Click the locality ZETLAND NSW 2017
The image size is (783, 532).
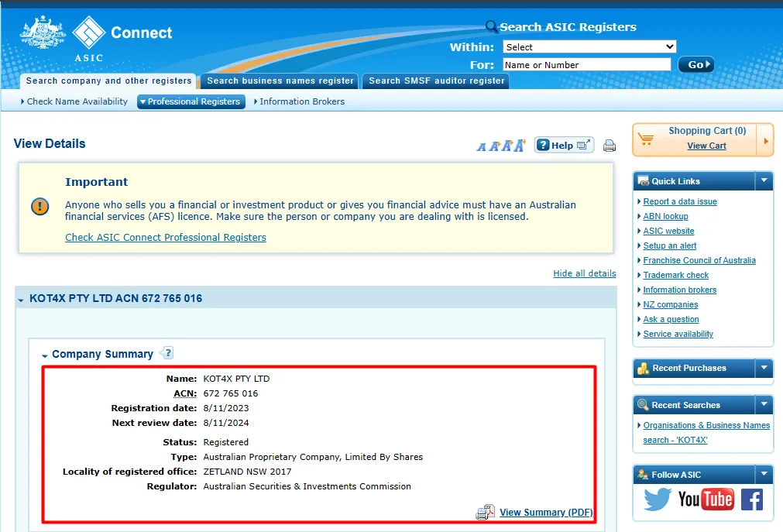click(x=247, y=472)
